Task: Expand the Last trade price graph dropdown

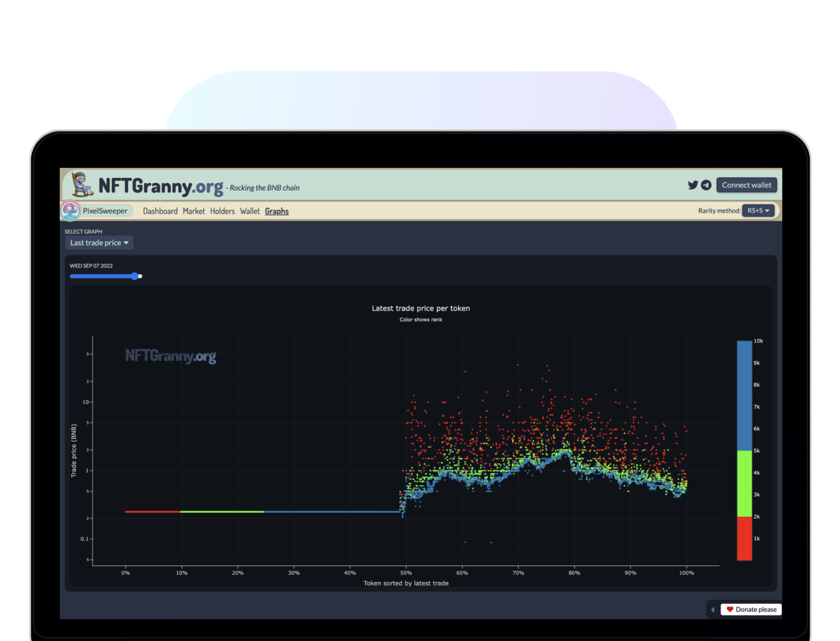Action: [x=99, y=243]
